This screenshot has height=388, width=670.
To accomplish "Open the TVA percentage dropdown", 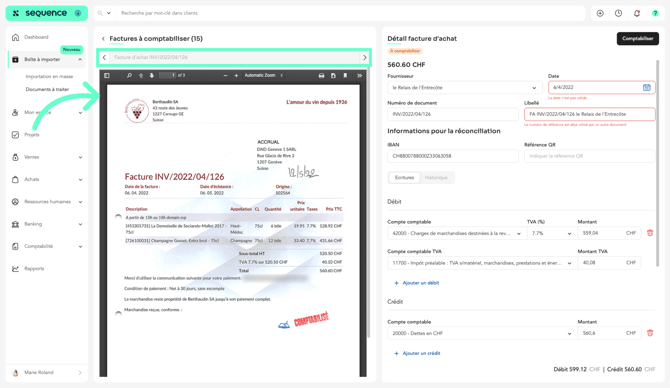I will pos(551,233).
